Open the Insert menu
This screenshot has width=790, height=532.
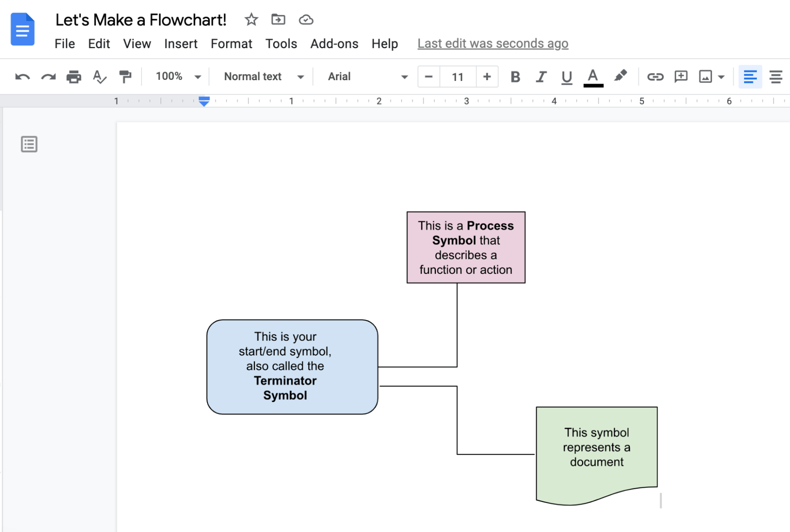181,43
